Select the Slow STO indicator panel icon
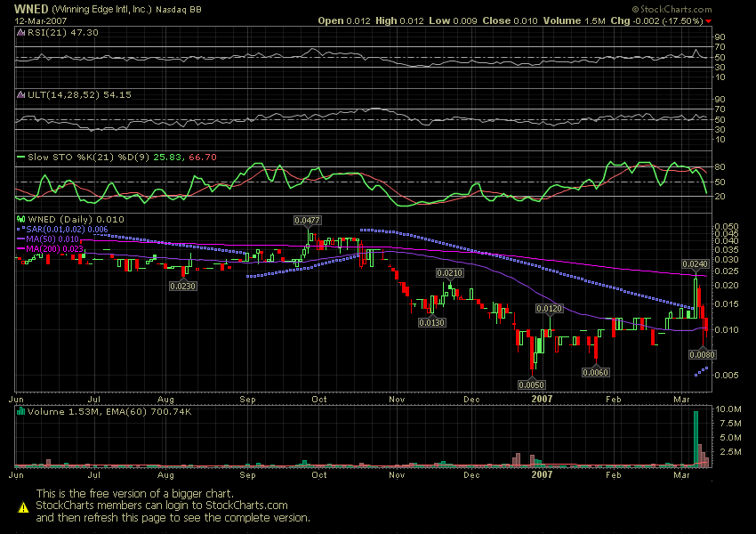Screen dimensions: 756x534 [x=20, y=157]
